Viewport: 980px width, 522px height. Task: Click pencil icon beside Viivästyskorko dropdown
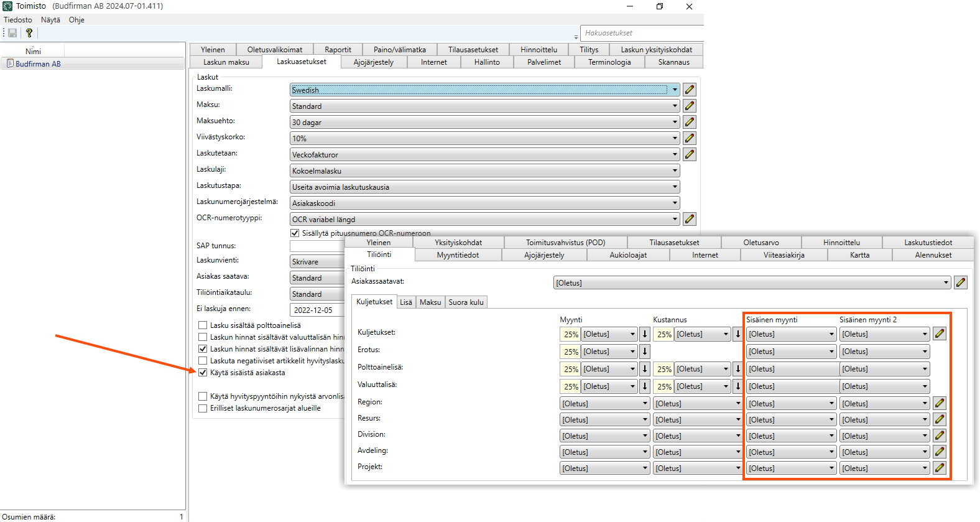689,138
